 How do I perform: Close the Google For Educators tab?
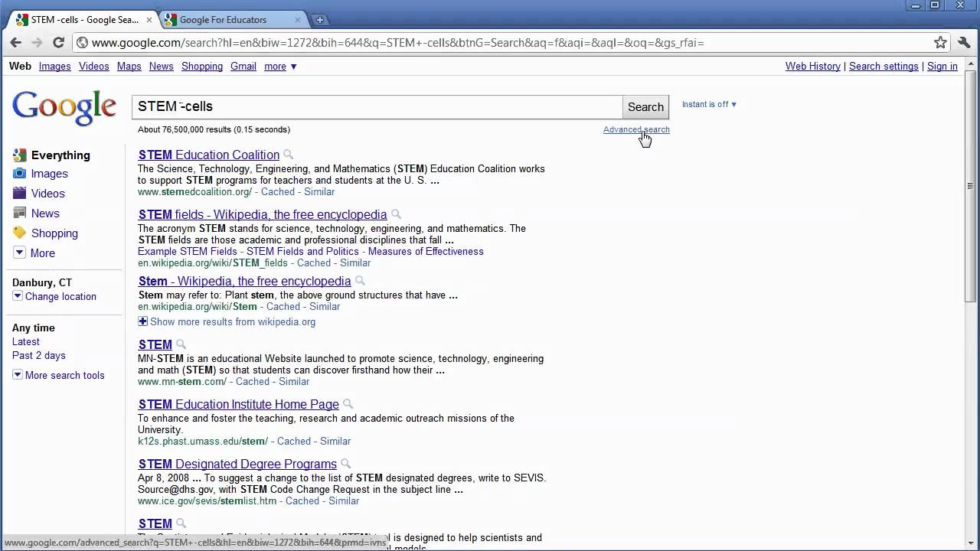click(x=298, y=20)
